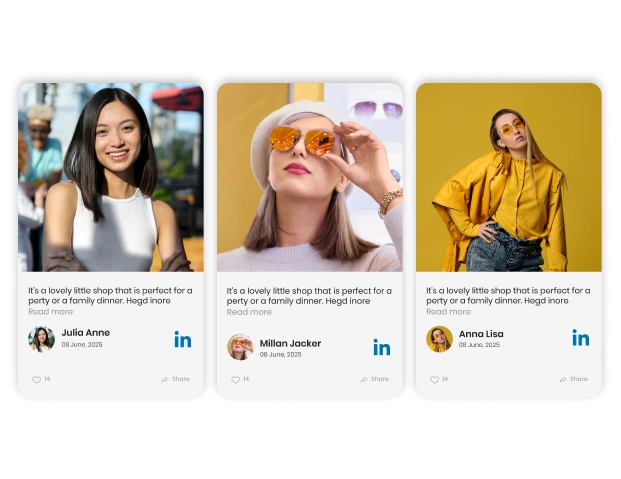Click the Millan Jacker name link
This screenshot has width=621, height=479.
coord(290,343)
